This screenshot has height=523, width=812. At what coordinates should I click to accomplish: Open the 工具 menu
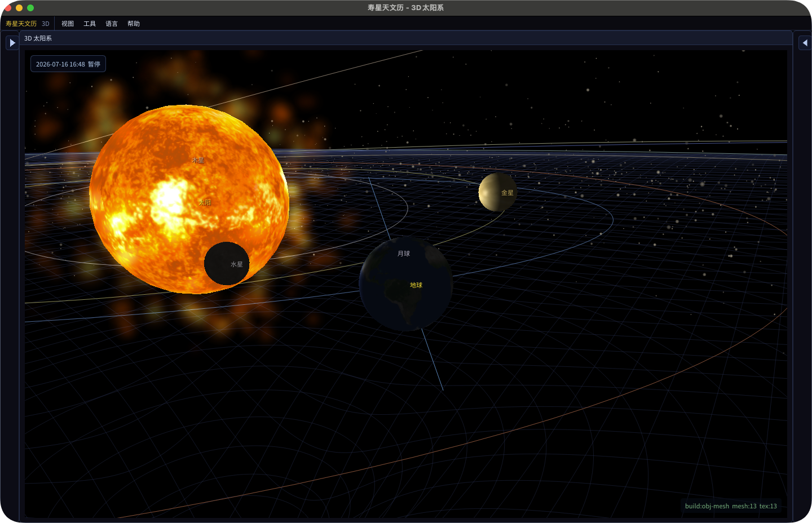[x=90, y=24]
